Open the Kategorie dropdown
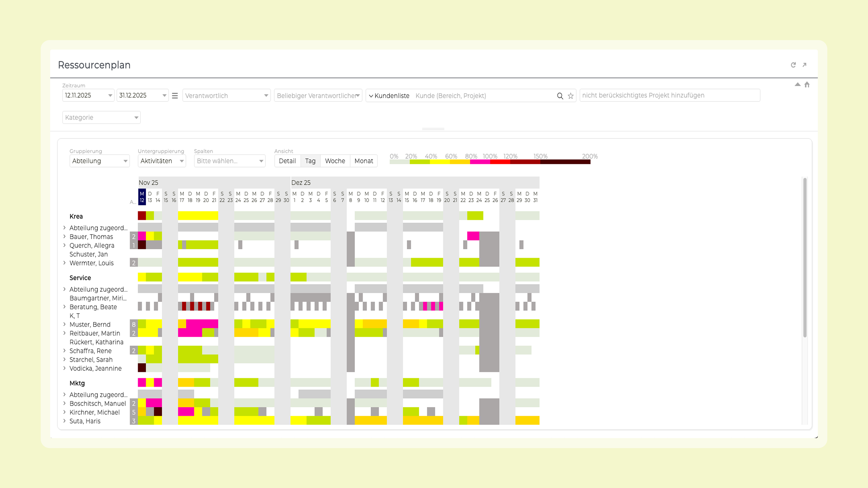Image resolution: width=868 pixels, height=488 pixels. click(101, 117)
